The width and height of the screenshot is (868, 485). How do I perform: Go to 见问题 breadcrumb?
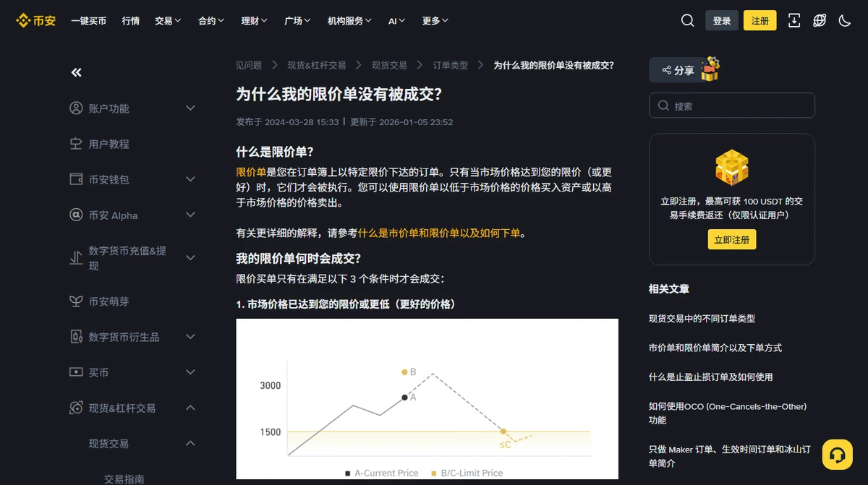(249, 65)
